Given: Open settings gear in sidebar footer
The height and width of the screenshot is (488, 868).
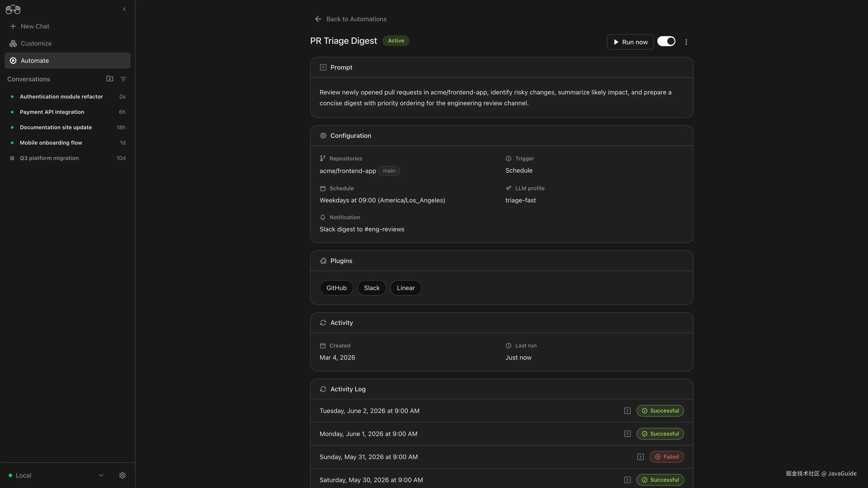Looking at the screenshot, I should [x=122, y=475].
